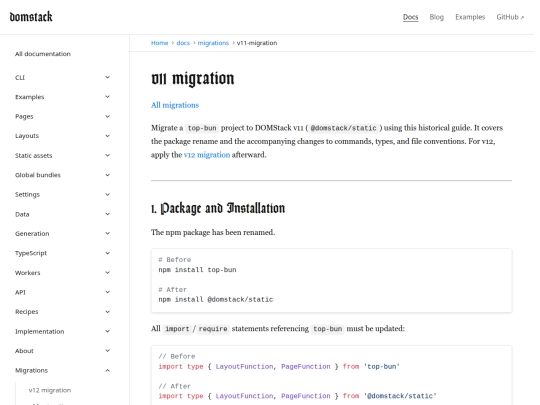Select the Global bundles sidebar label
Screen dimensions: 540x405
click(38, 175)
